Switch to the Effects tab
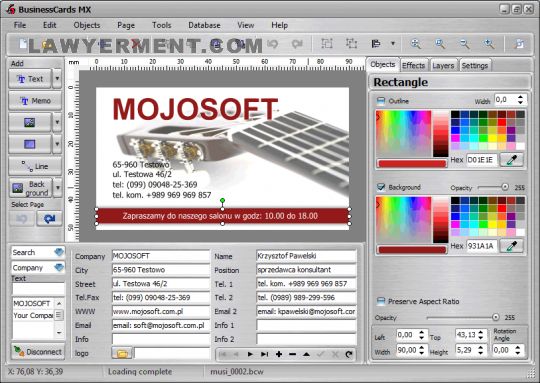This screenshot has height=383, width=540. 413,65
